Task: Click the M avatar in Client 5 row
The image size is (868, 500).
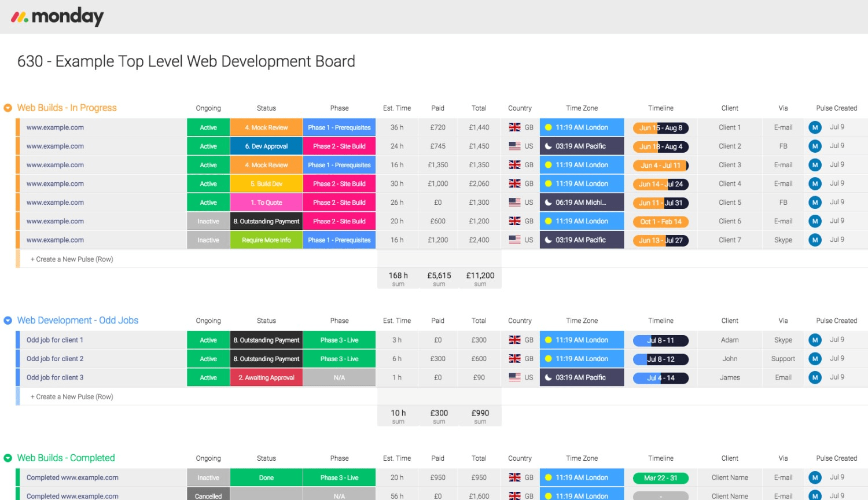Action: [815, 203]
